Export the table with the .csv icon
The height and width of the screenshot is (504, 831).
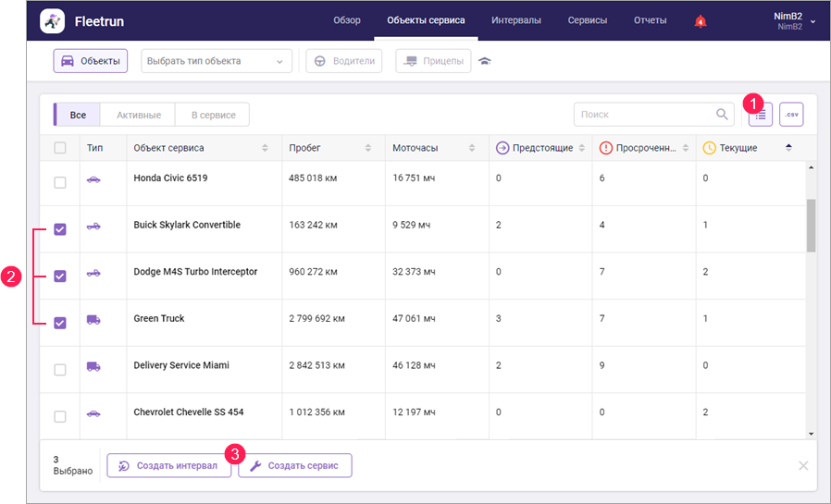791,115
